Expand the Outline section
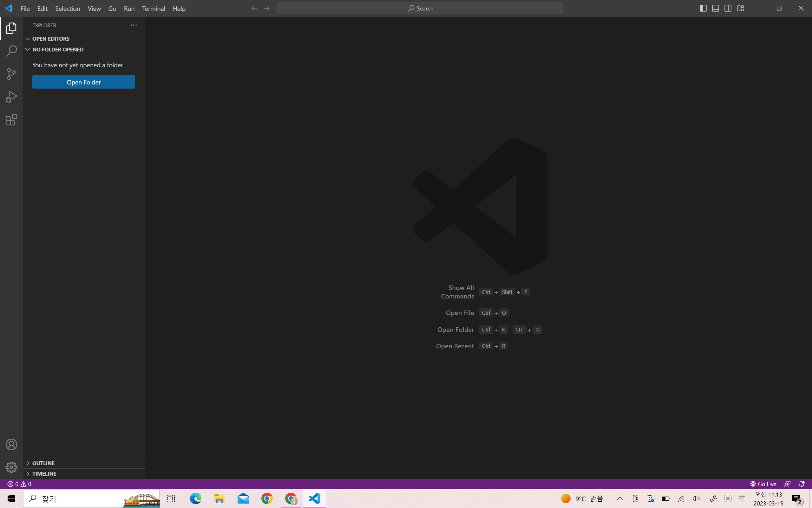The image size is (812, 508). coord(84,463)
